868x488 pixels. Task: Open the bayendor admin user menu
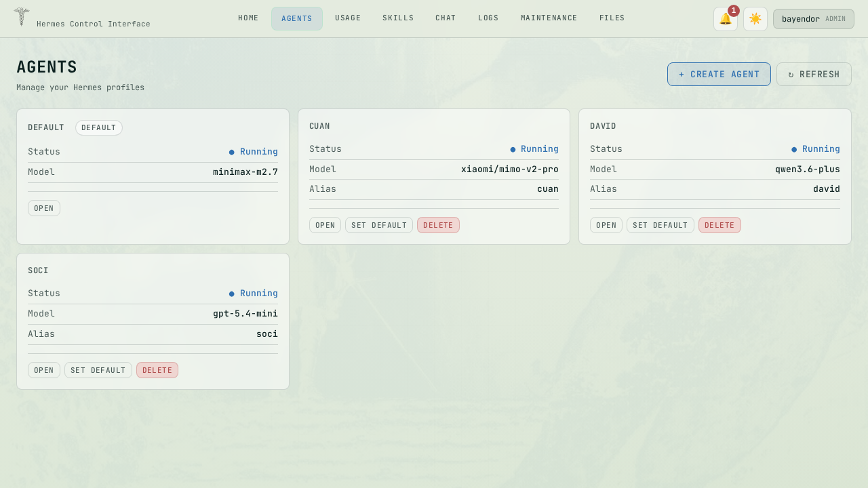[x=814, y=19]
